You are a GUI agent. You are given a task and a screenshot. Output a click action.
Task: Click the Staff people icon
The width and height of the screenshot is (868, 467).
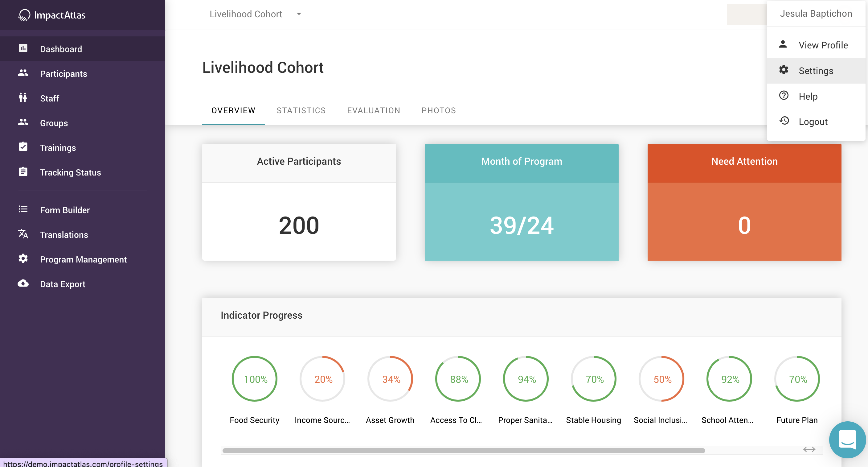coord(23,98)
